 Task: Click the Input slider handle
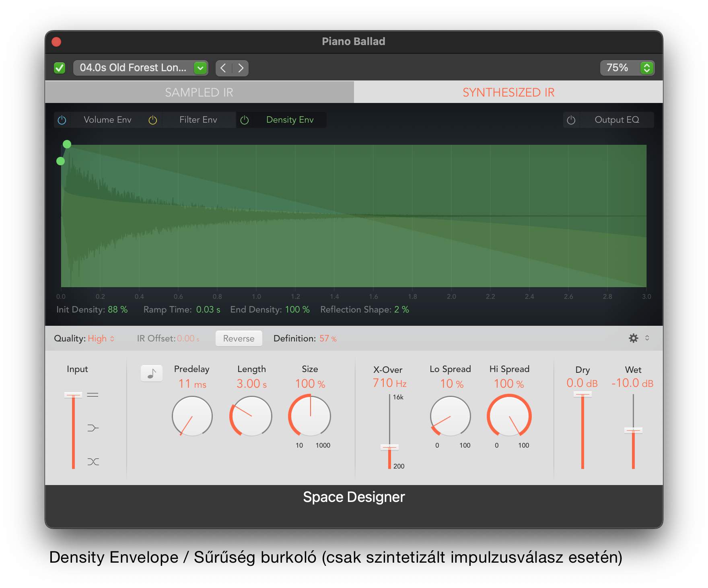(73, 395)
